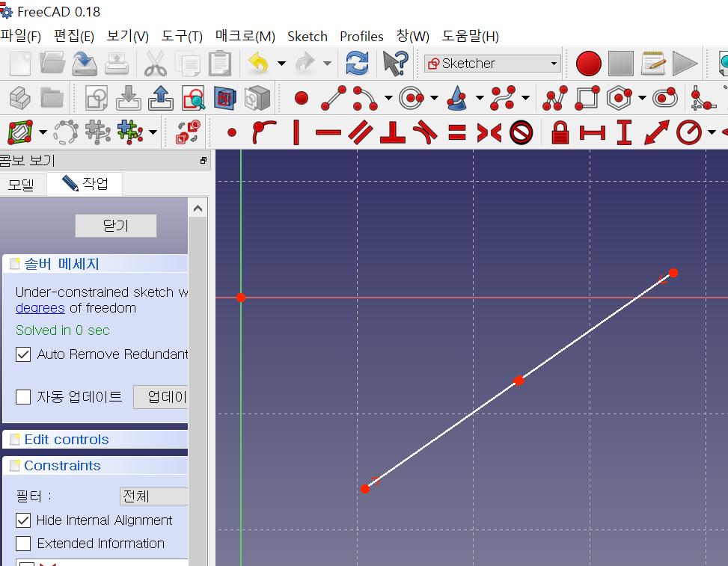
Task: Expand the conic tools dropdown arrow
Action: tap(480, 98)
